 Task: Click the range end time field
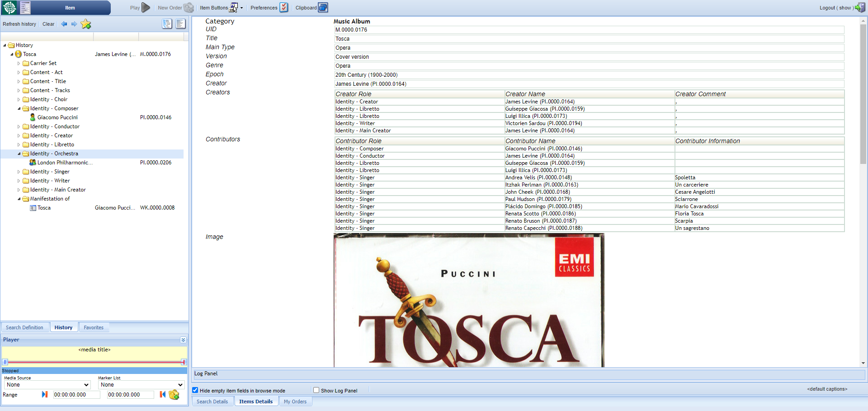(x=131, y=395)
